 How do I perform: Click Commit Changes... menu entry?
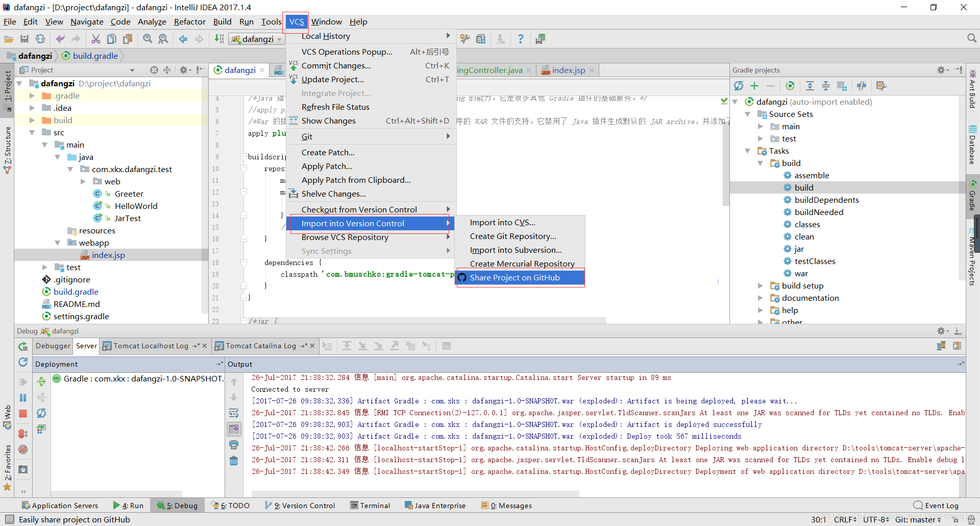click(x=371, y=65)
